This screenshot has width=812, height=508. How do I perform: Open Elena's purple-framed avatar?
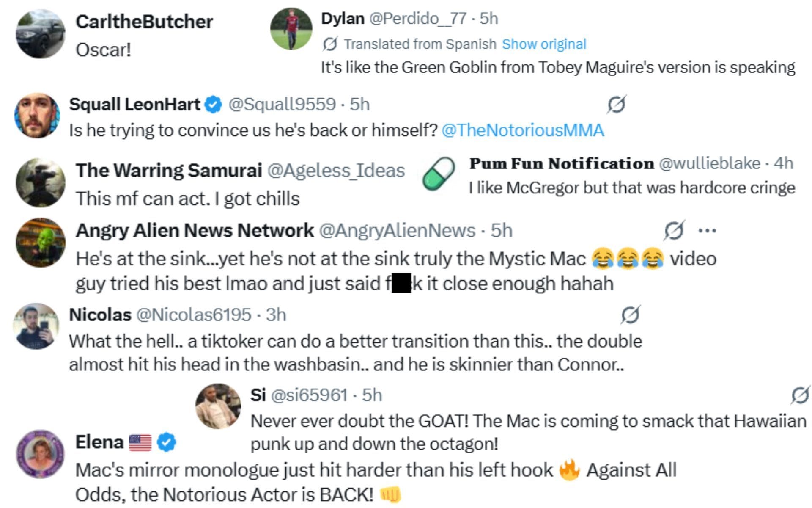[x=41, y=454]
